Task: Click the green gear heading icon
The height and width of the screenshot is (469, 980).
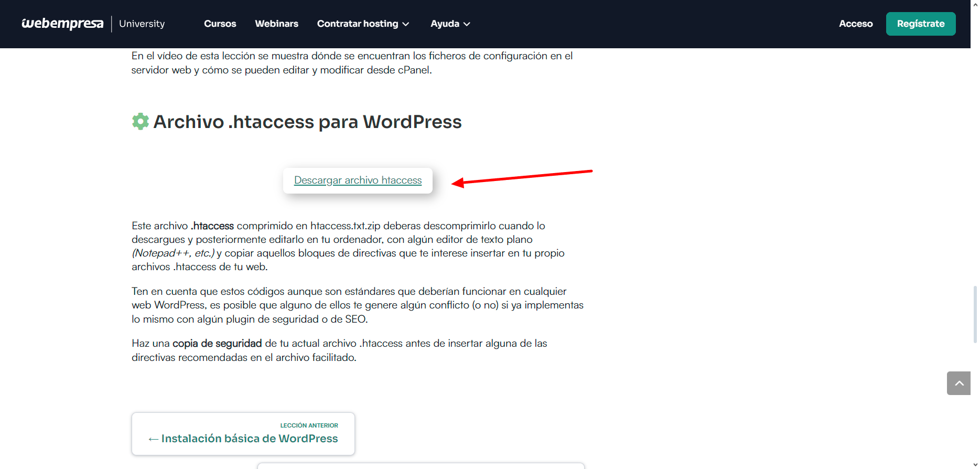Action: pyautogui.click(x=140, y=121)
